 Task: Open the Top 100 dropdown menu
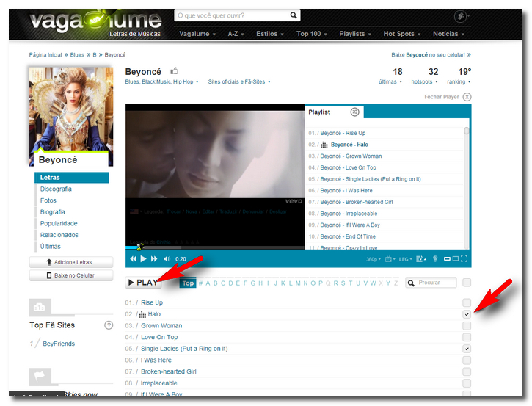[x=312, y=34]
